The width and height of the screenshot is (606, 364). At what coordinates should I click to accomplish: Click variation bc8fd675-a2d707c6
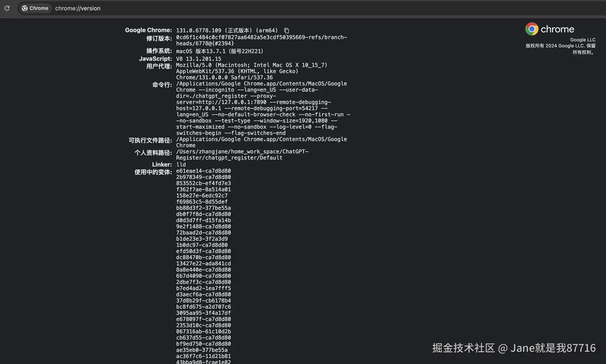pyautogui.click(x=203, y=307)
